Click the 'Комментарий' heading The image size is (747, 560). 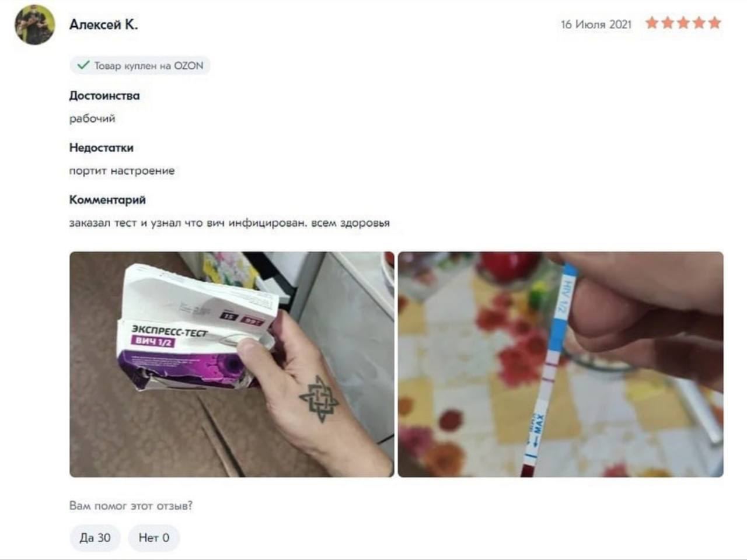[x=107, y=200]
